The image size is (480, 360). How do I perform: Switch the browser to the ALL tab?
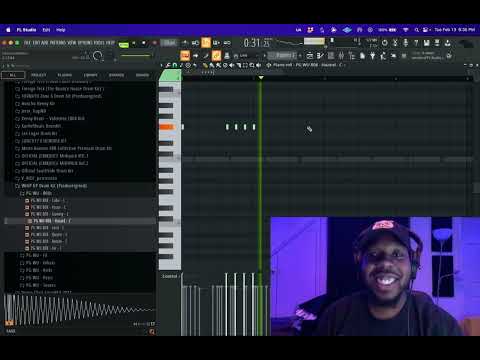pyautogui.click(x=13, y=75)
